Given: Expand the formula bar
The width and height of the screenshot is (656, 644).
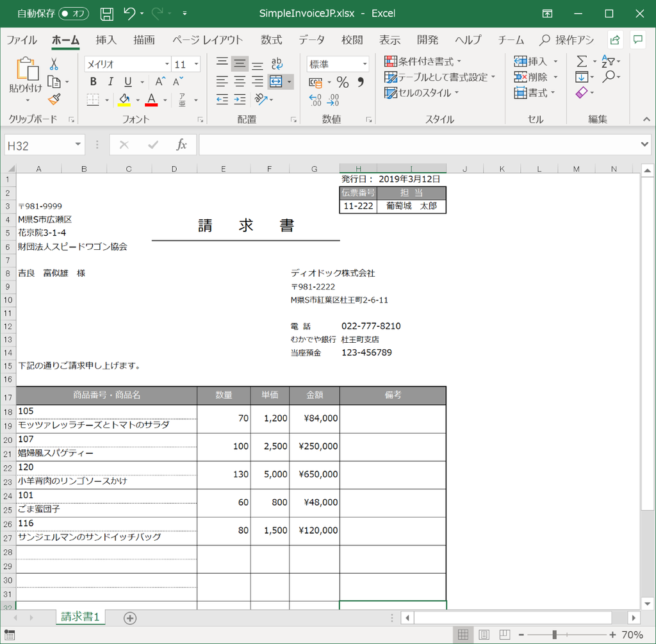Looking at the screenshot, I should 644,144.
